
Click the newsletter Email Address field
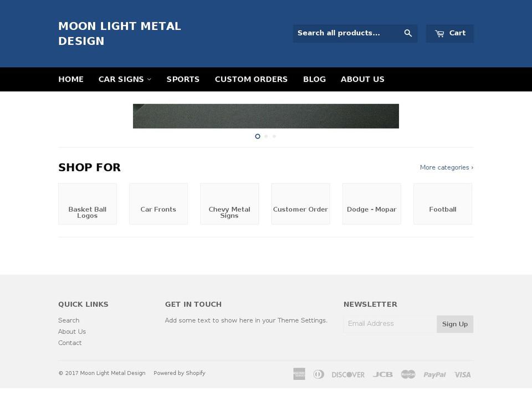click(x=390, y=324)
